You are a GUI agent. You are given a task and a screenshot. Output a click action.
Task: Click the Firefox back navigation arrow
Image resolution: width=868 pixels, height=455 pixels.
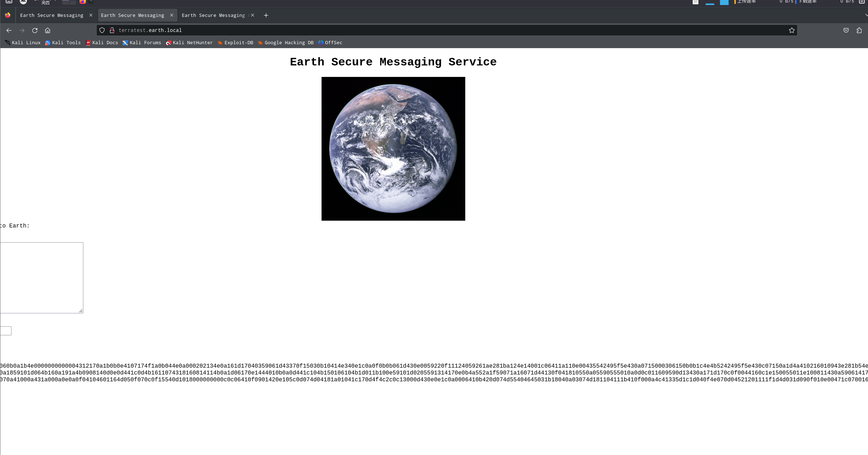tap(9, 31)
